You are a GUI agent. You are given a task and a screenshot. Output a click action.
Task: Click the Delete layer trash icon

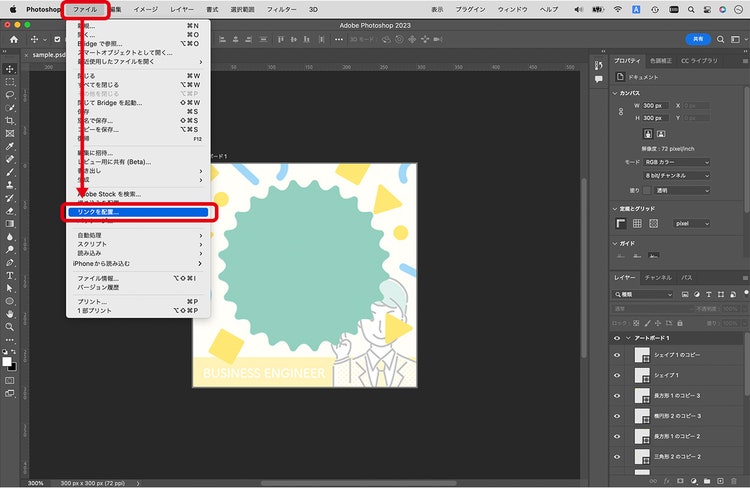[734, 481]
